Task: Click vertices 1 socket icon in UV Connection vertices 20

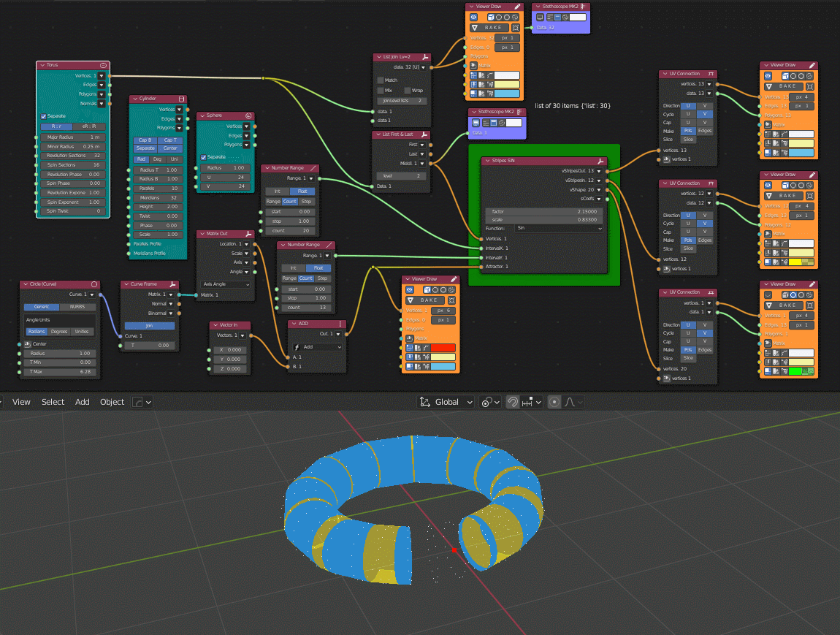Action: pos(666,379)
